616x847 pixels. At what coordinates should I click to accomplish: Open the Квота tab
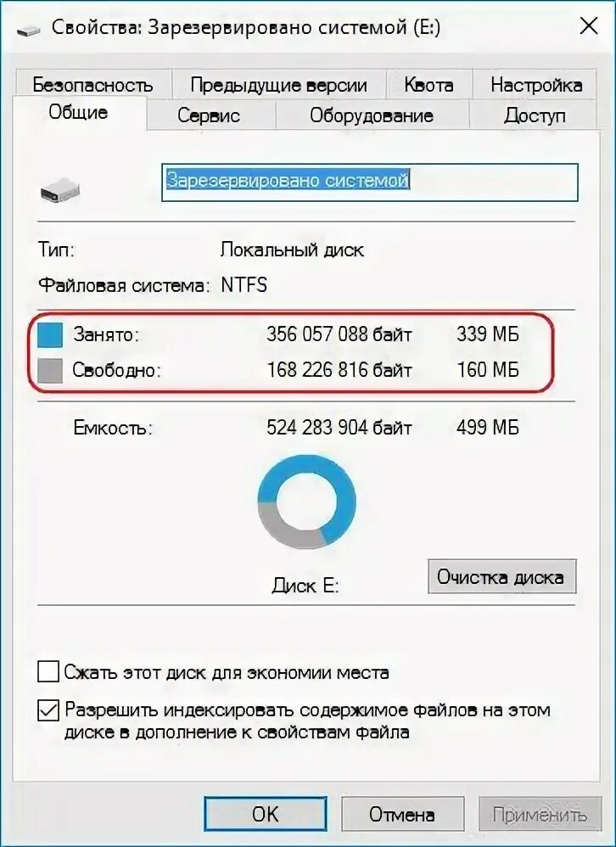(x=428, y=85)
